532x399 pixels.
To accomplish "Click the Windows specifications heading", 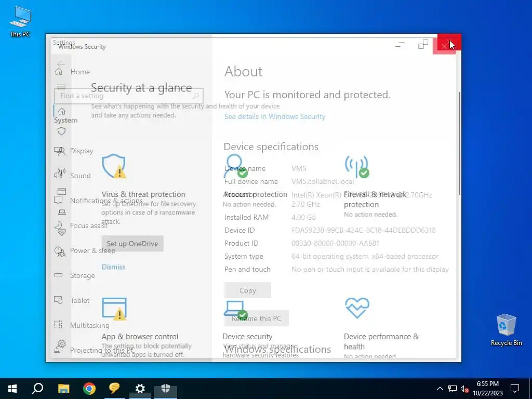I will pyautogui.click(x=277, y=349).
